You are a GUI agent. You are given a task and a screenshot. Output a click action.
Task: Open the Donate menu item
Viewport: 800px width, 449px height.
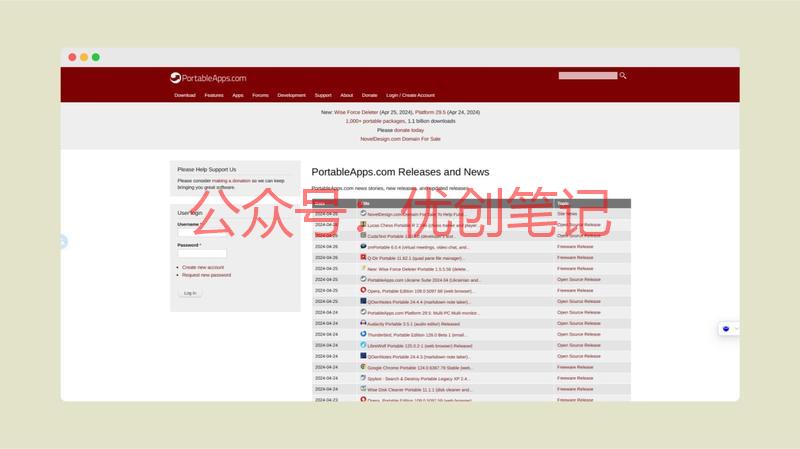[x=369, y=95]
